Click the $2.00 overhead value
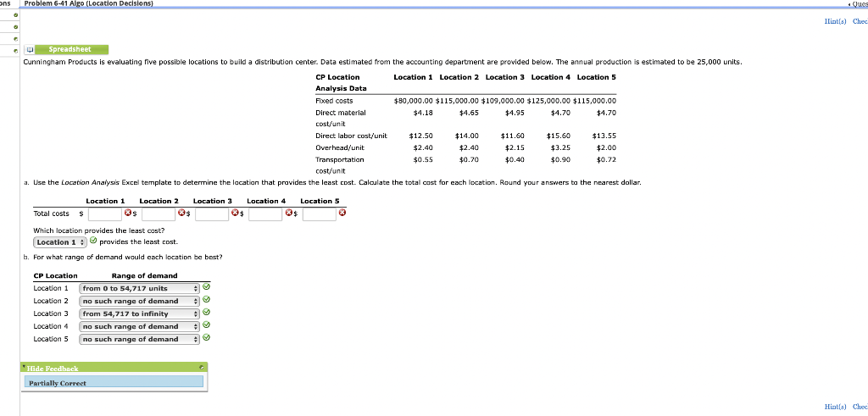The height and width of the screenshot is (416, 868). pyautogui.click(x=607, y=147)
